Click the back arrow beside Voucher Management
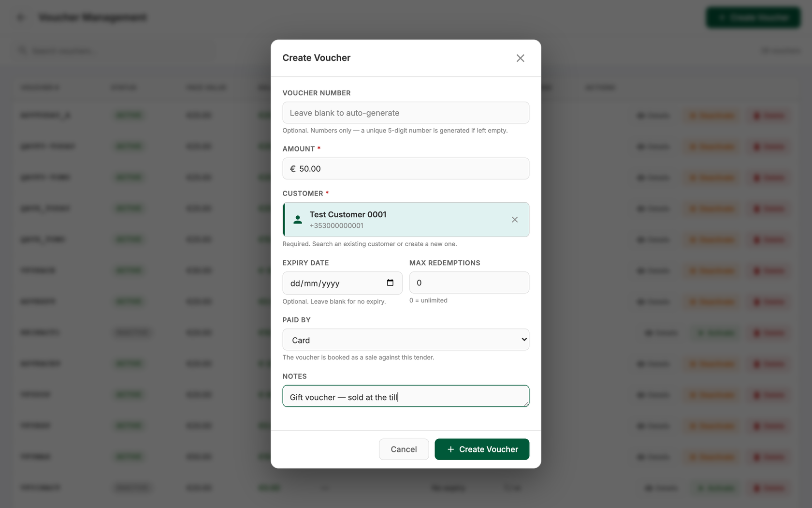 (x=20, y=18)
